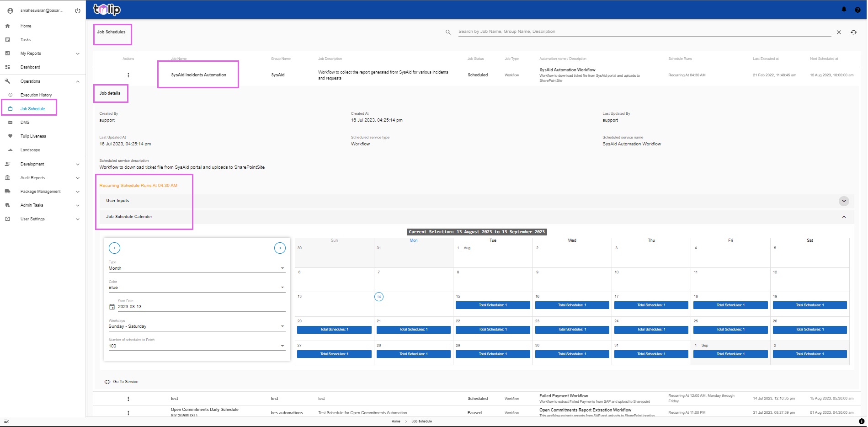Image resolution: width=868 pixels, height=427 pixels.
Task: Click the DMS folder icon
Action: [x=10, y=123]
